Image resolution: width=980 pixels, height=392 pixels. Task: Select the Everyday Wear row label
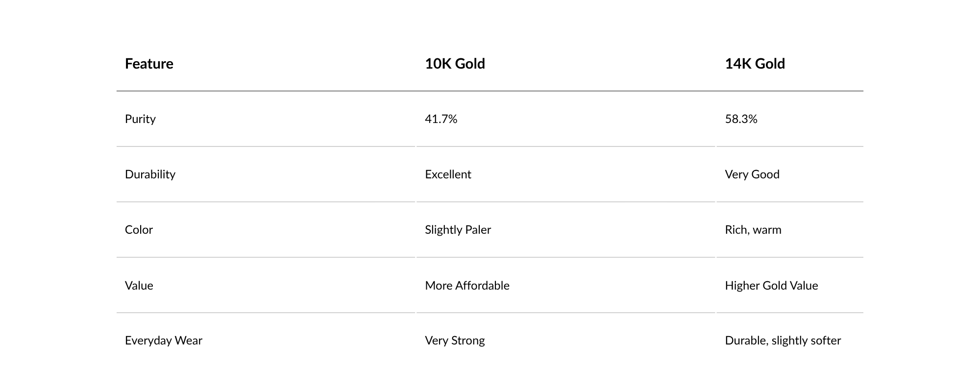164,341
